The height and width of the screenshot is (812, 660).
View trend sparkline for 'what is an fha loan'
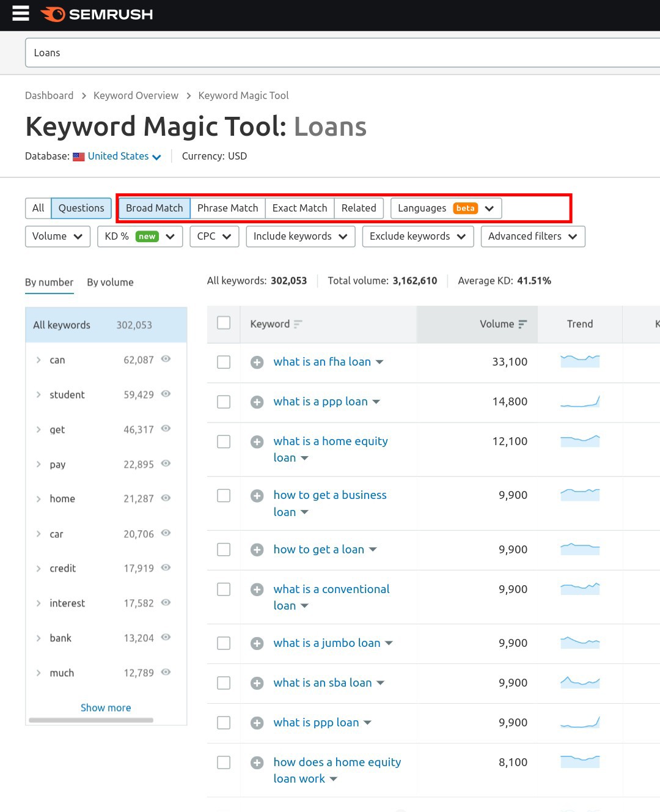[x=580, y=361]
